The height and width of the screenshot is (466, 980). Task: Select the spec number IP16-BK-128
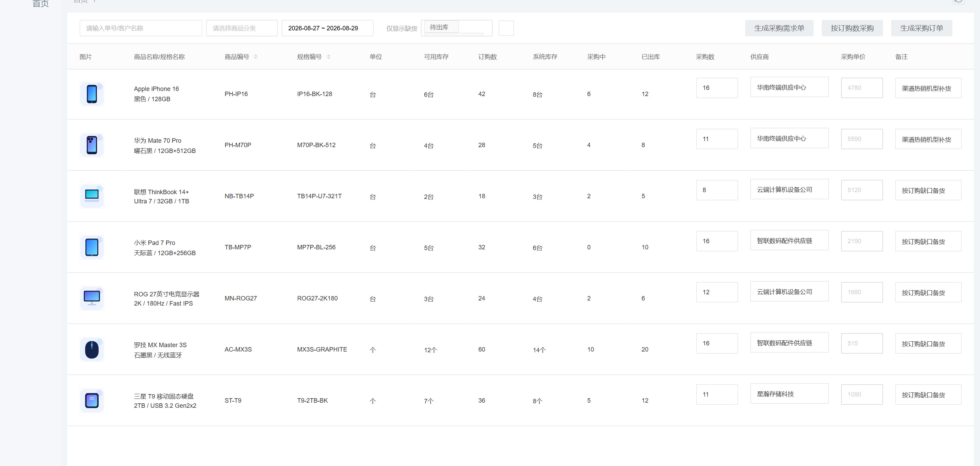(314, 94)
